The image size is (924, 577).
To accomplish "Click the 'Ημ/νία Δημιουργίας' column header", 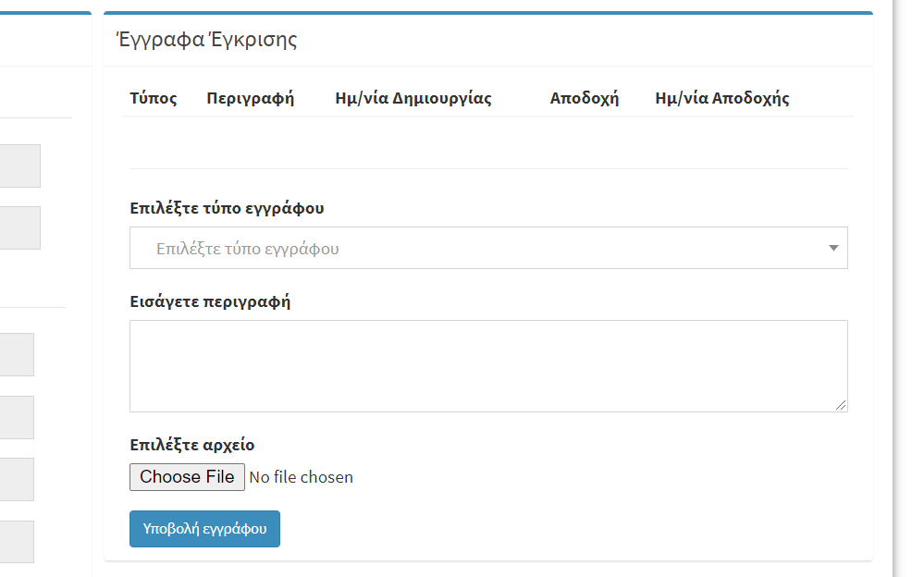I will (x=413, y=98).
